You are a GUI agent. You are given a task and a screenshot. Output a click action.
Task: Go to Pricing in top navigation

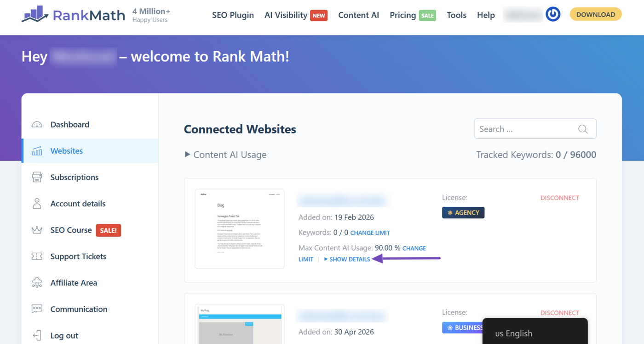point(402,15)
